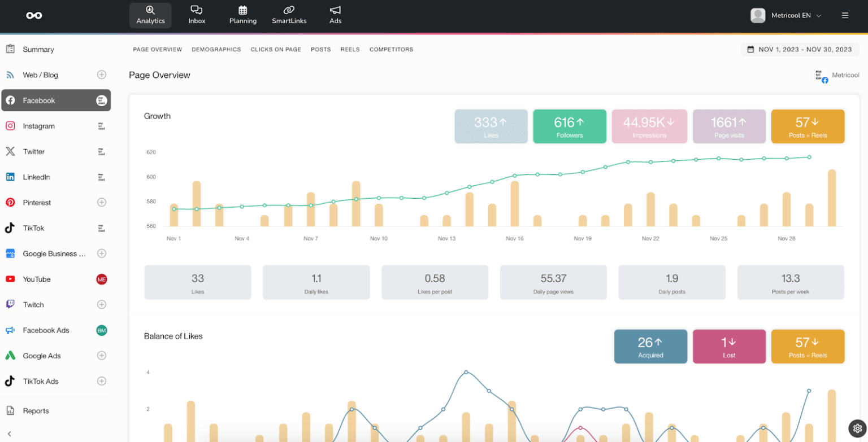
Task: Open the Ads section
Action: tap(335, 15)
